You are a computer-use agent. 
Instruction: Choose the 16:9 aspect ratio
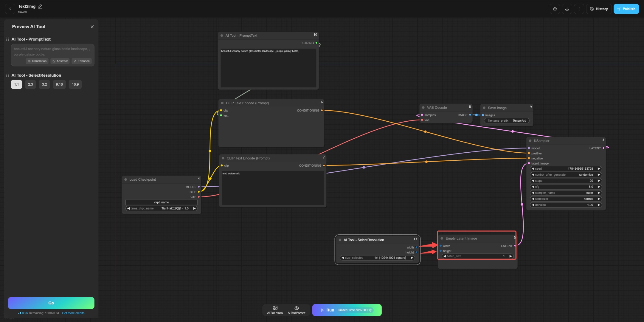point(75,84)
